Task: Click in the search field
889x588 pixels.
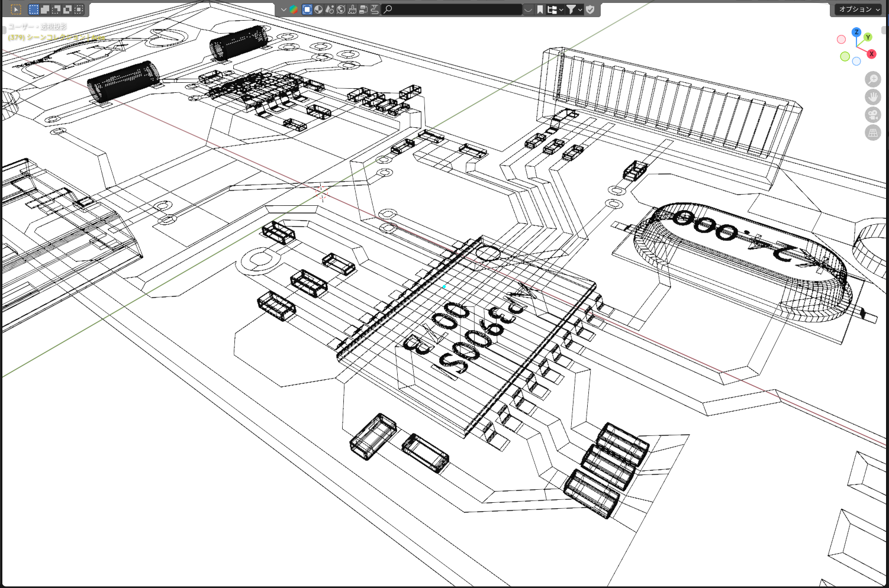Action: pyautogui.click(x=453, y=9)
